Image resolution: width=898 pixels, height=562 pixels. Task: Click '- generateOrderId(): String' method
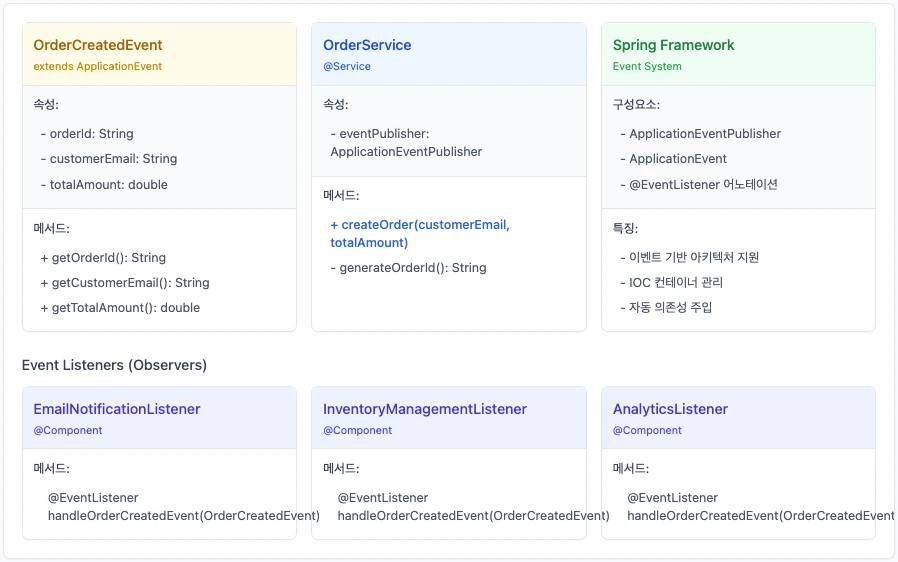coord(408,268)
